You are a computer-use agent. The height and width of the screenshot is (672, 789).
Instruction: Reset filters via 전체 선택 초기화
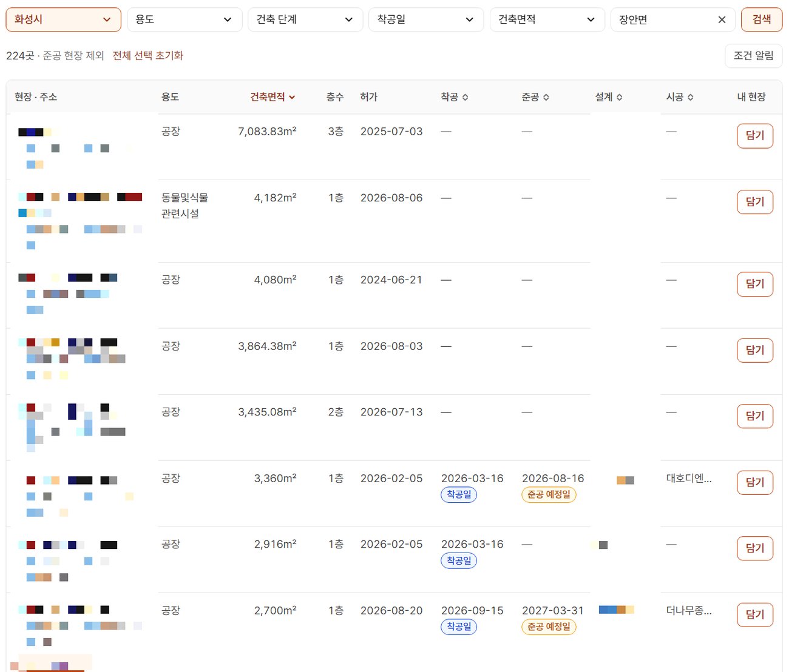148,55
